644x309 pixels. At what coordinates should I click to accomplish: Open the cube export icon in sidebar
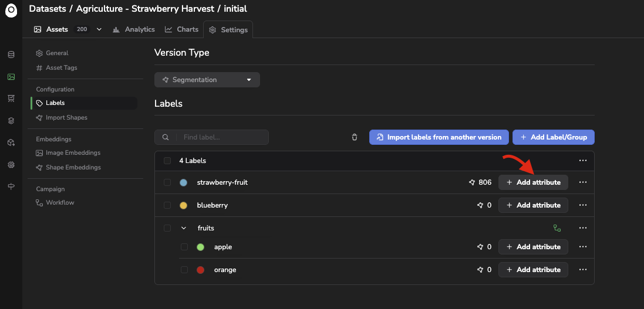coord(11,142)
